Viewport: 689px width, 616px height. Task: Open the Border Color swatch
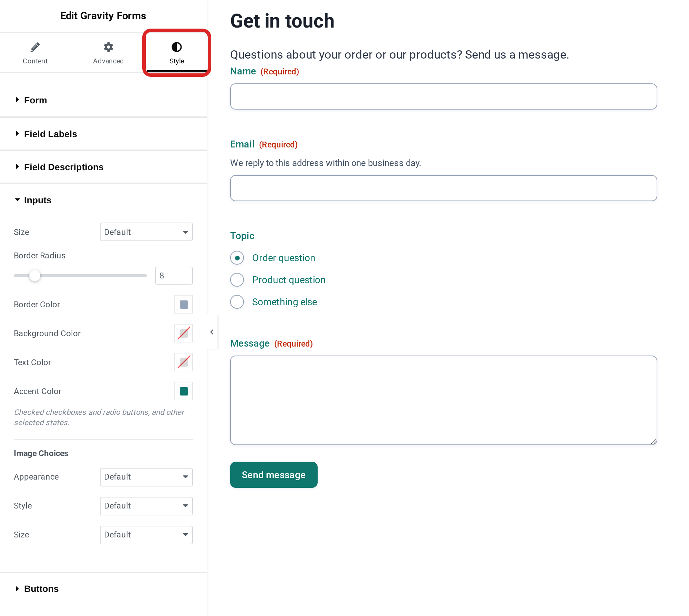184,305
